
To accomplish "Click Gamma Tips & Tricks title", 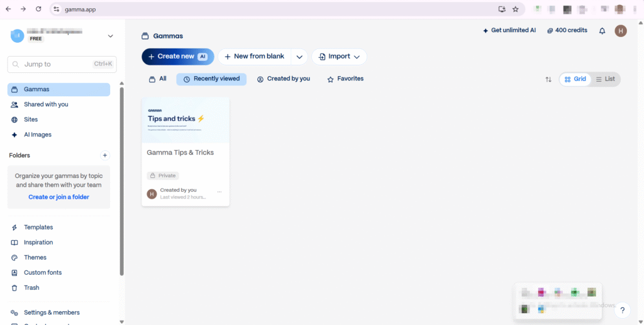I will 180,153.
